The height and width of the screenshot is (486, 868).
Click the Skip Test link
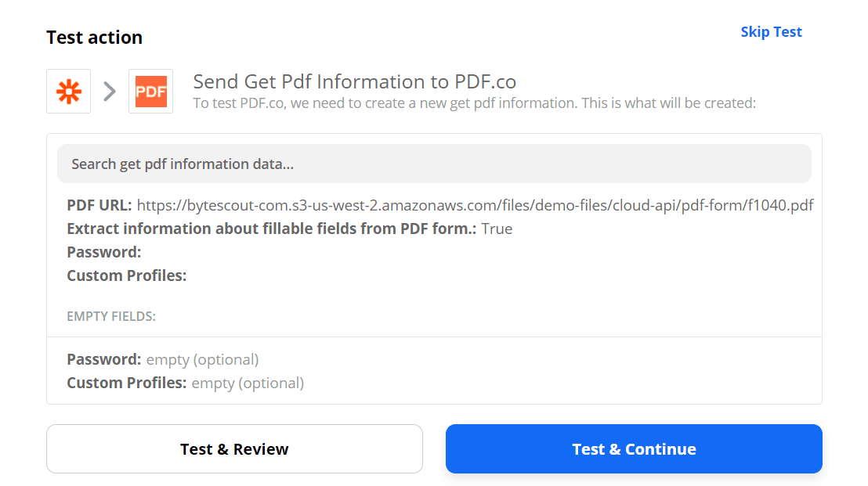point(771,31)
